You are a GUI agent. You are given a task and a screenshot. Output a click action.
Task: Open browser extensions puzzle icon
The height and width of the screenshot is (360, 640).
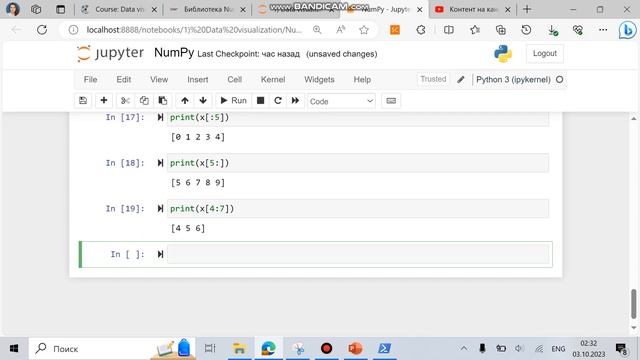coord(421,30)
